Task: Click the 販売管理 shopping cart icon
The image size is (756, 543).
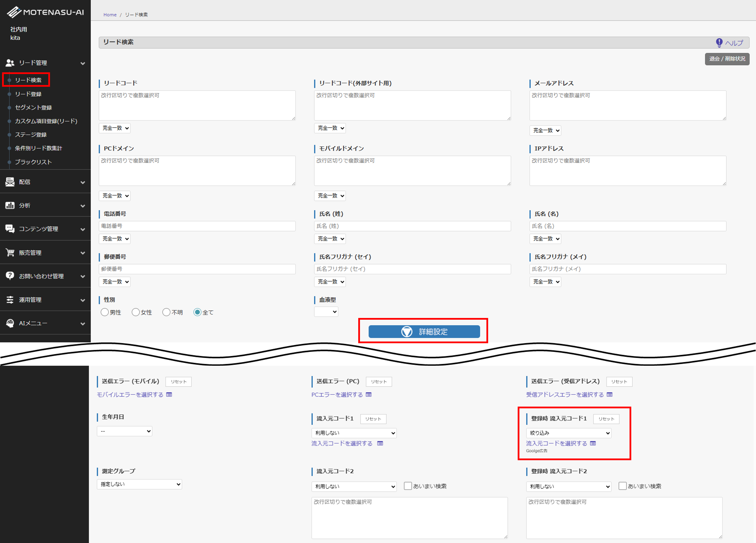Action: click(x=10, y=252)
